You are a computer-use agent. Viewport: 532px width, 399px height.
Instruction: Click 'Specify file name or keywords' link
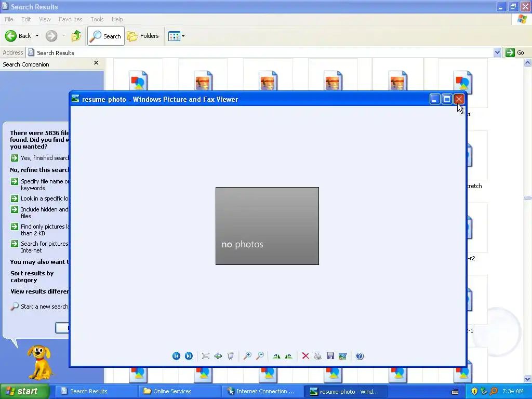coord(39,184)
